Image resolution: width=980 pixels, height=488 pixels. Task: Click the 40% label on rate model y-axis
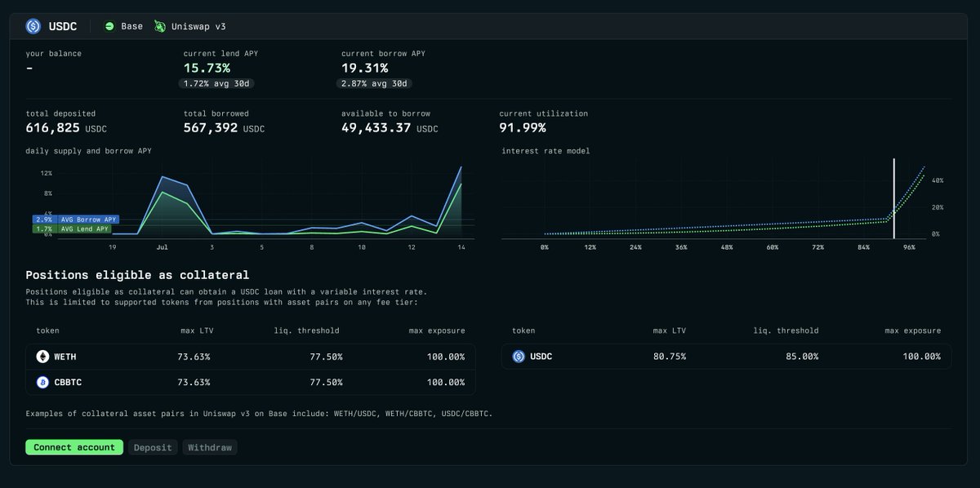coord(938,180)
